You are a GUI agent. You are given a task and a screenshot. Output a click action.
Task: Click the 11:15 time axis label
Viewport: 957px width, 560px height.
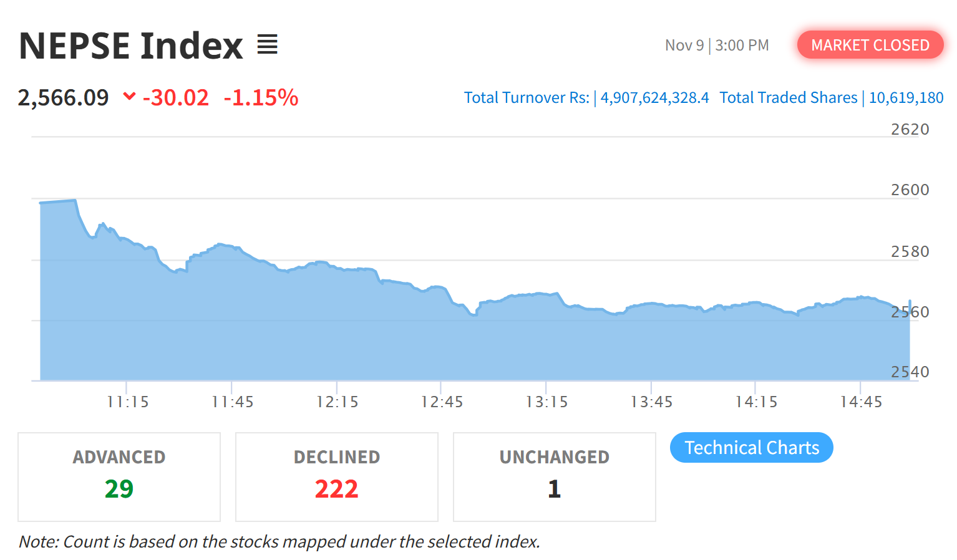click(x=128, y=402)
